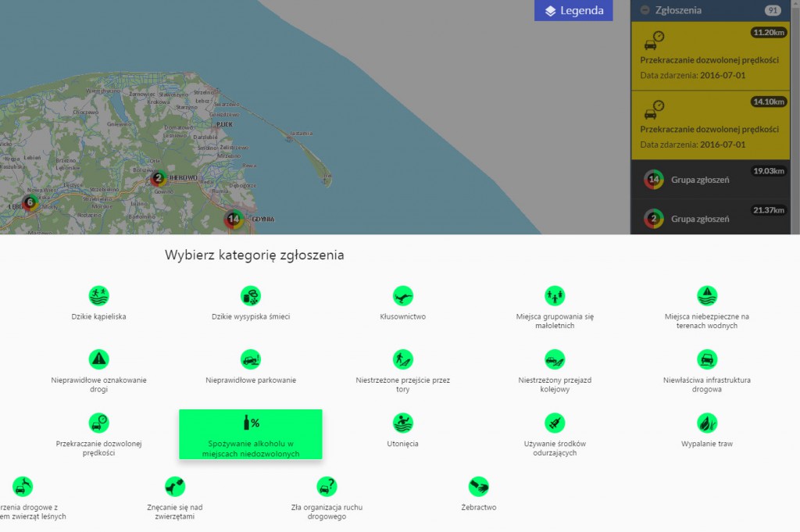Select Spożywanie alkoholu w miejscach niedozwolonych tile
Viewport: 800px width, 532px height.
click(250, 434)
